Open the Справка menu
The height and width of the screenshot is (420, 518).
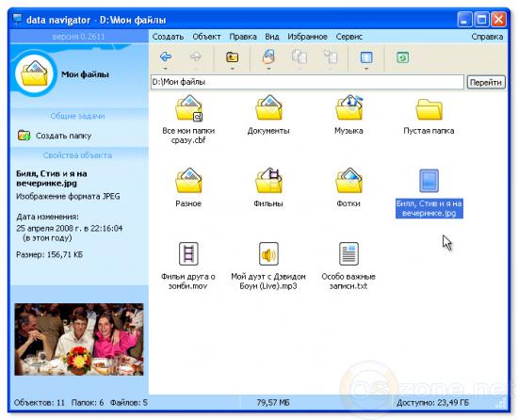click(487, 37)
